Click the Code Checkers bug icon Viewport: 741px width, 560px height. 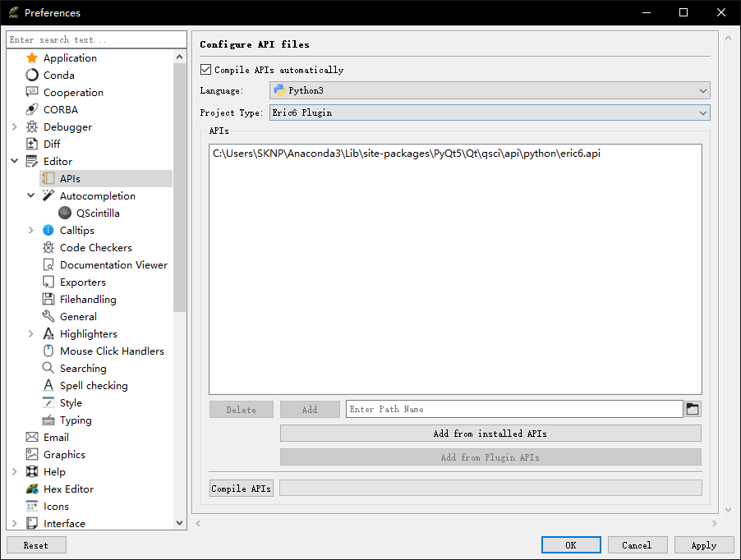click(48, 247)
